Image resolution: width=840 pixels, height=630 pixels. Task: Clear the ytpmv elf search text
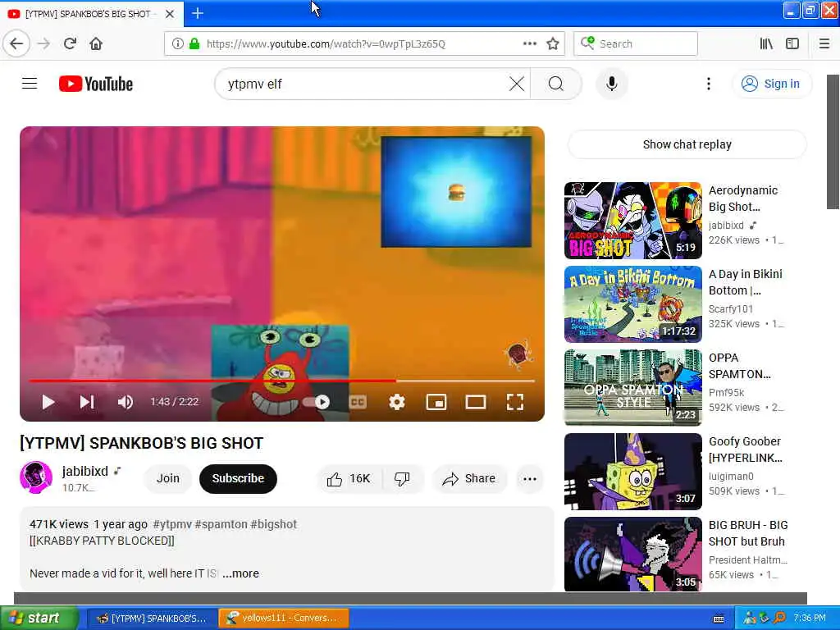click(x=517, y=84)
